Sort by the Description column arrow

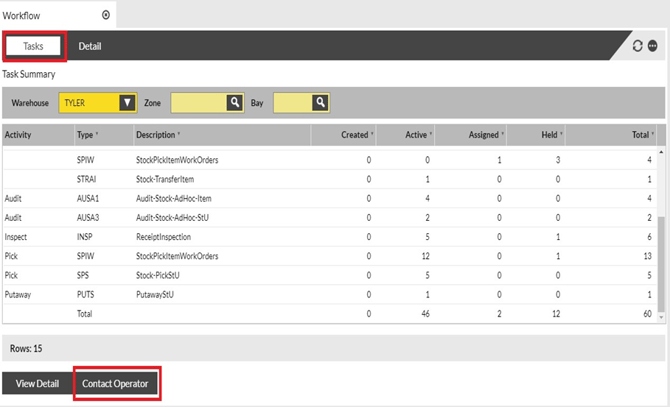178,134
